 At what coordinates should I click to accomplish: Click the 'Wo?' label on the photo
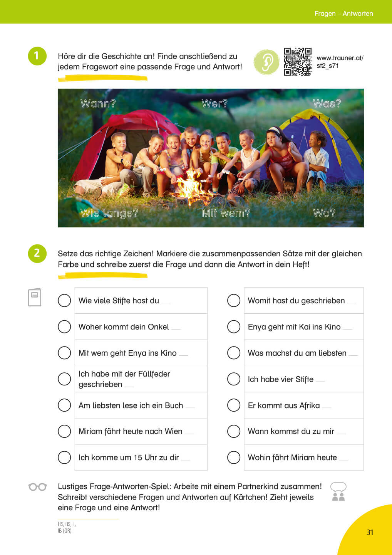click(324, 213)
